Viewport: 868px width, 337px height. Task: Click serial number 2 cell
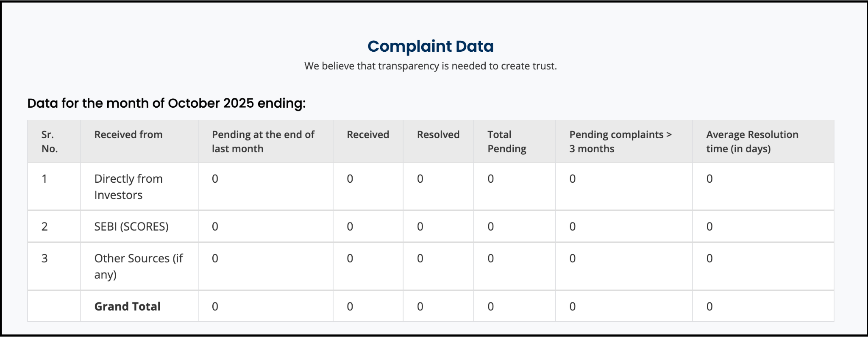click(45, 227)
